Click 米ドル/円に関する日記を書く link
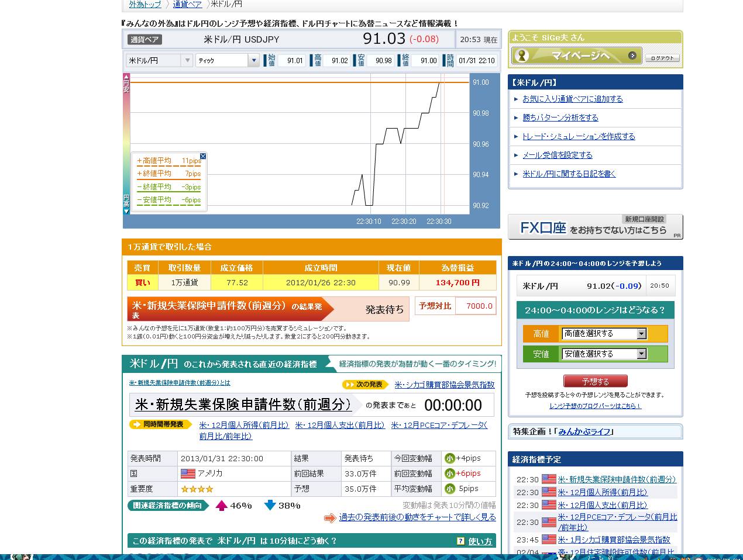Image resolution: width=743 pixels, height=560 pixels. (569, 174)
